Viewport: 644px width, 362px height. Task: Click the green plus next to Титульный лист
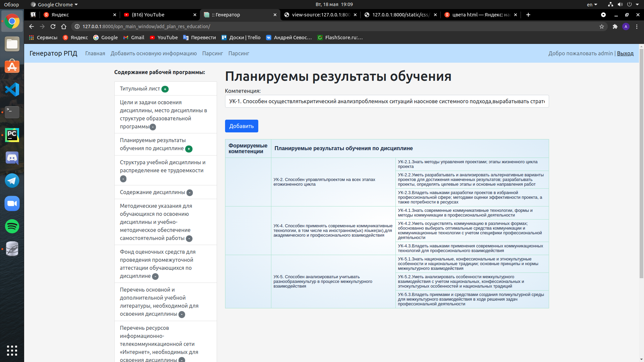pos(165,89)
